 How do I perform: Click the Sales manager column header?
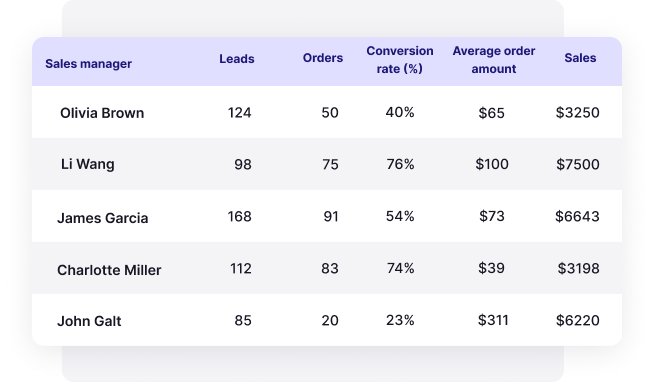coord(88,64)
